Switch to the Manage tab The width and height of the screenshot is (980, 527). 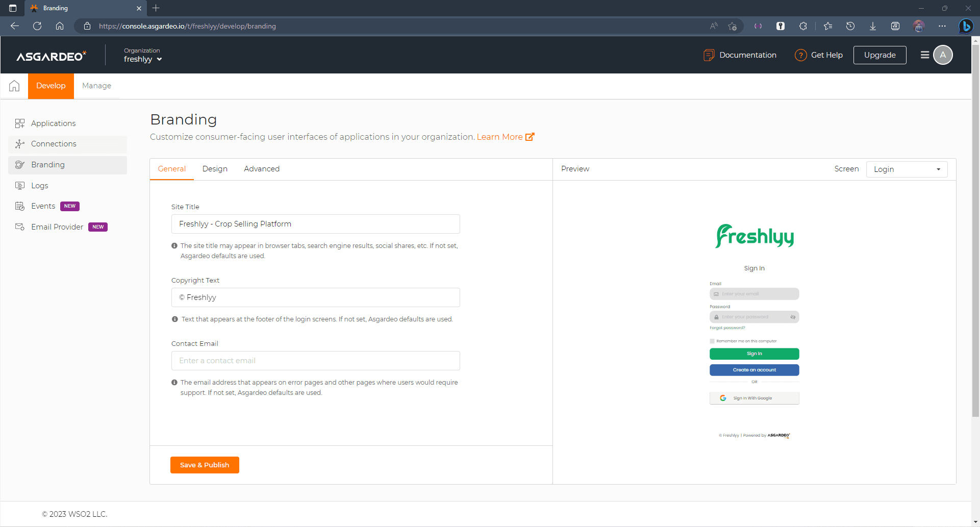coord(96,86)
